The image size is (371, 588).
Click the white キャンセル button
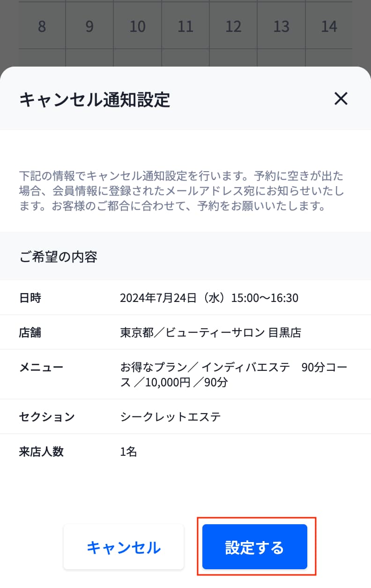tap(124, 547)
